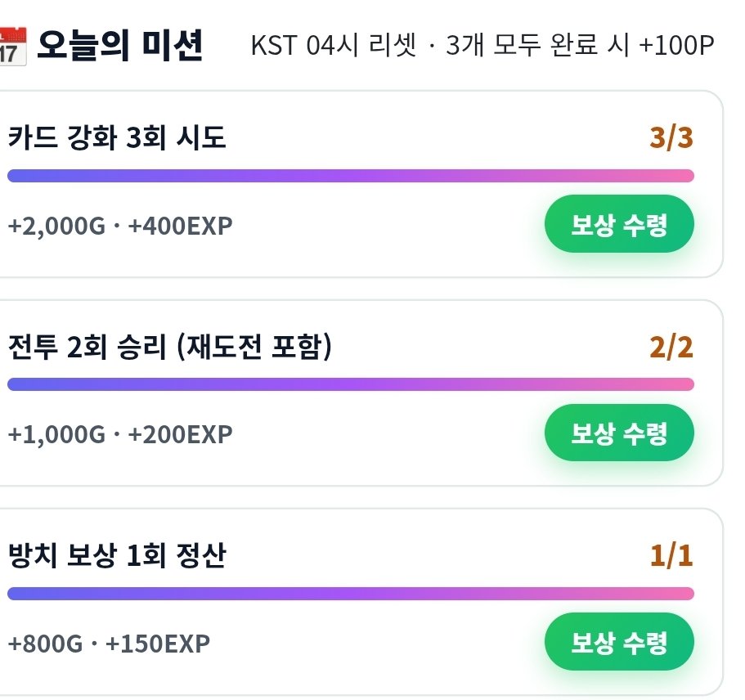This screenshot has height=700, width=745.
Task: Click the calendar icon beside 오늘의 미션
Action: 12,46
